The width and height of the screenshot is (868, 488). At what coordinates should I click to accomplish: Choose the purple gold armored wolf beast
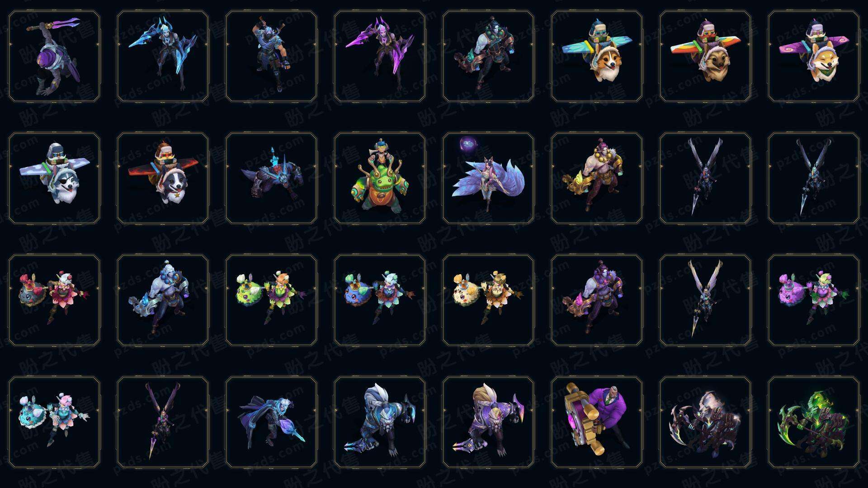pos(488,422)
